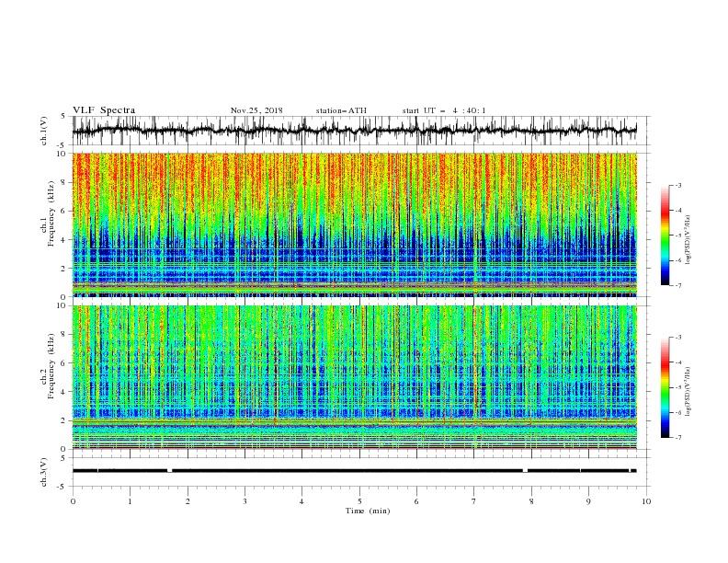Click the time axis tick label '10'

tap(646, 501)
